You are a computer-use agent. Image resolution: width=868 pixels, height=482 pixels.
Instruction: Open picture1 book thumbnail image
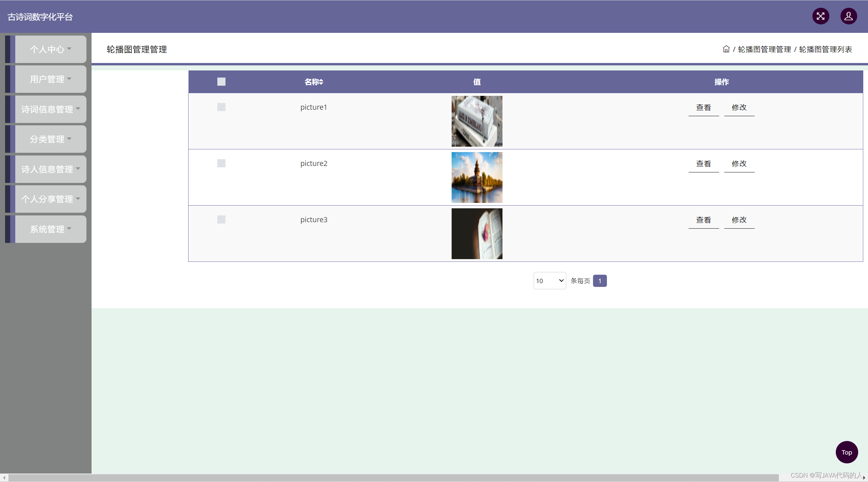(477, 121)
